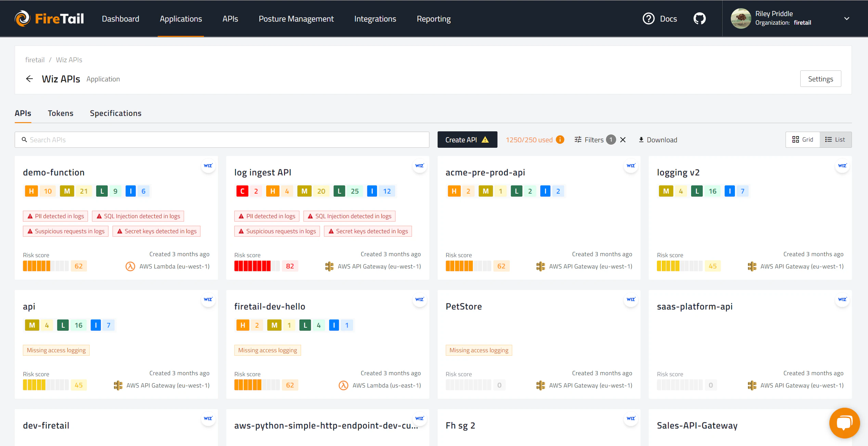Click the Info severity badge on firetail-dev-hello
This screenshot has width=868, height=446.
click(x=334, y=325)
